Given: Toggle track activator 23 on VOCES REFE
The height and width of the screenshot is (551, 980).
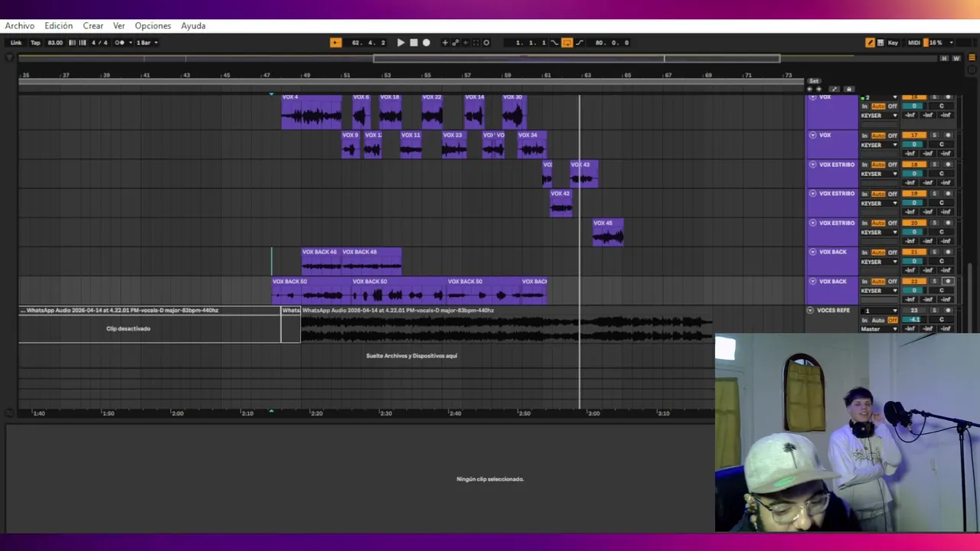Looking at the screenshot, I should coord(914,310).
